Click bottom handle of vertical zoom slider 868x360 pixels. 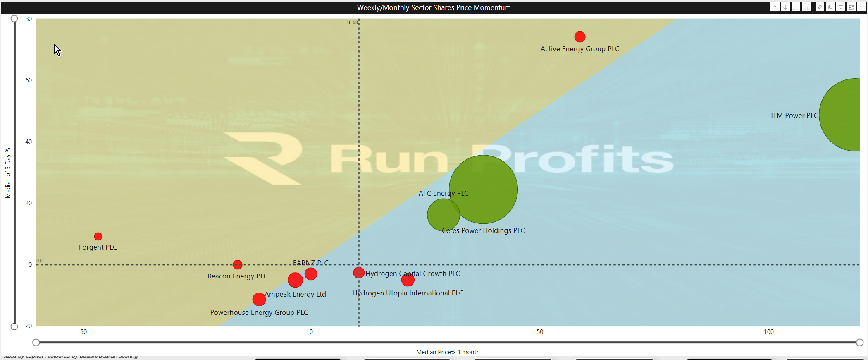click(x=14, y=326)
